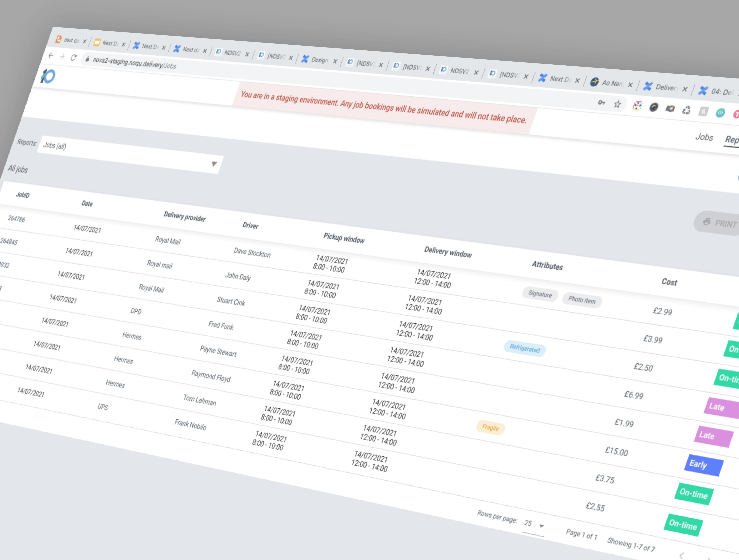Click the Noqu logo icon
Viewport: 739px width, 560px height.
[48, 76]
